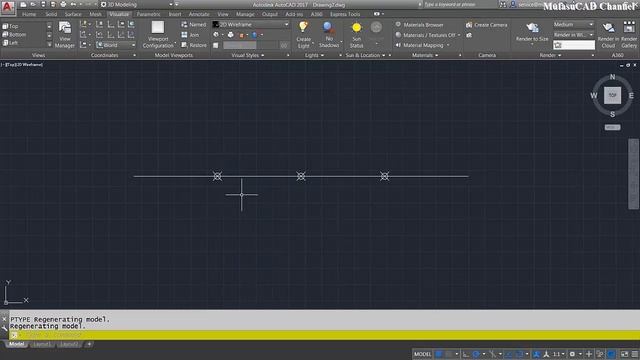
Task: Switch to the Model tab
Action: click(17, 344)
